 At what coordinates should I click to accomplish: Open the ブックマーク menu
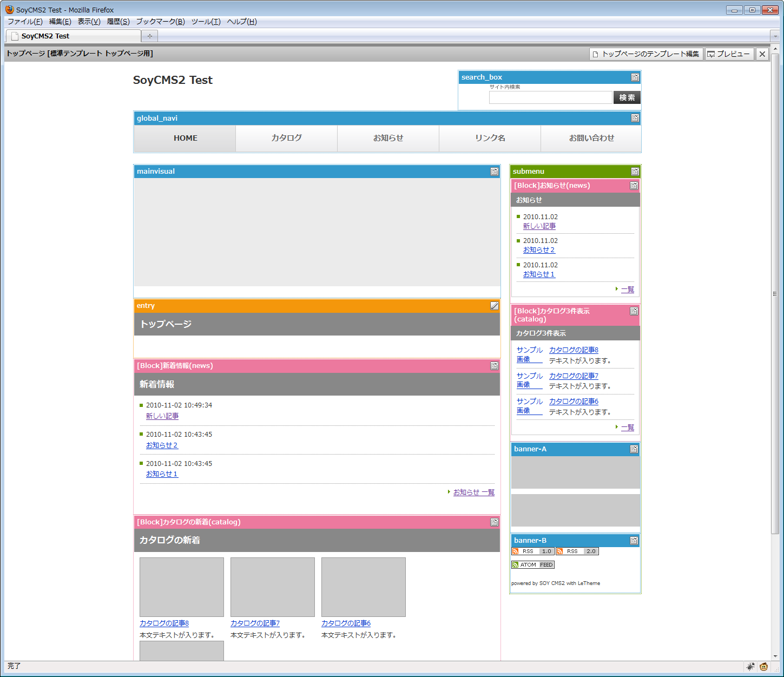coord(160,22)
